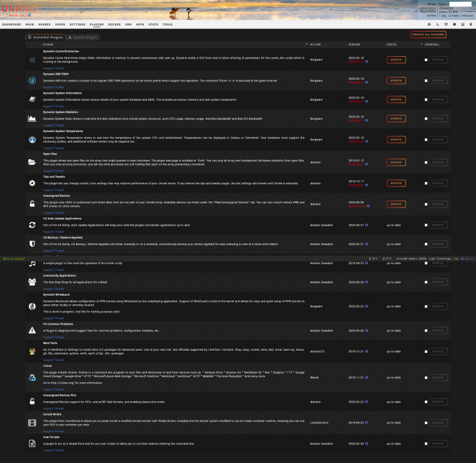The image size is (476, 463).
Task: Click the logout icon in the header bar
Action: pos(429,24)
